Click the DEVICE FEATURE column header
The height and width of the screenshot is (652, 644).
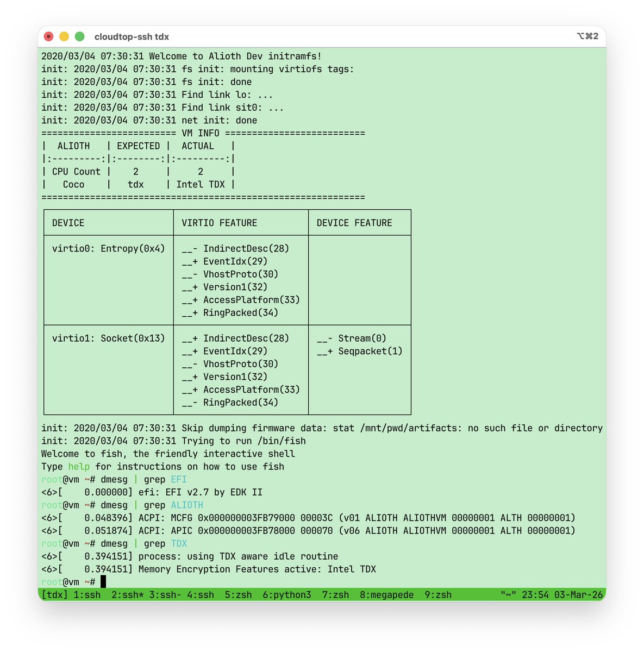click(x=354, y=223)
